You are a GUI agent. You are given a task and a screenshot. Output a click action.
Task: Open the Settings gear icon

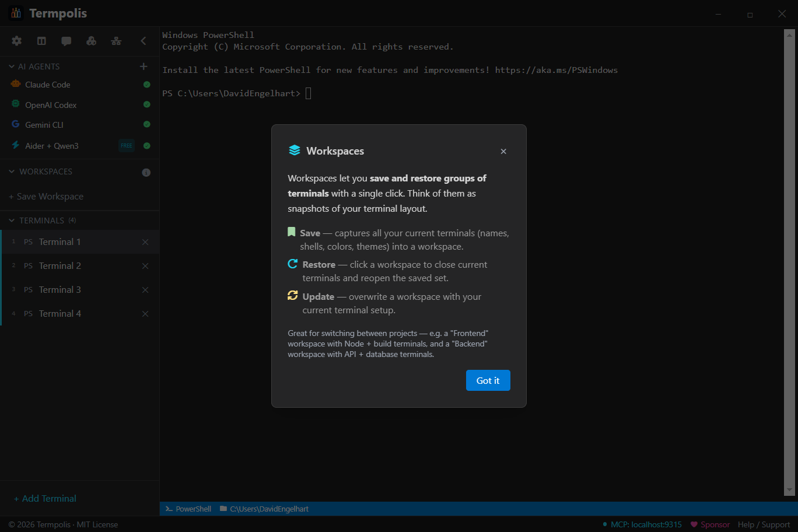[16, 41]
